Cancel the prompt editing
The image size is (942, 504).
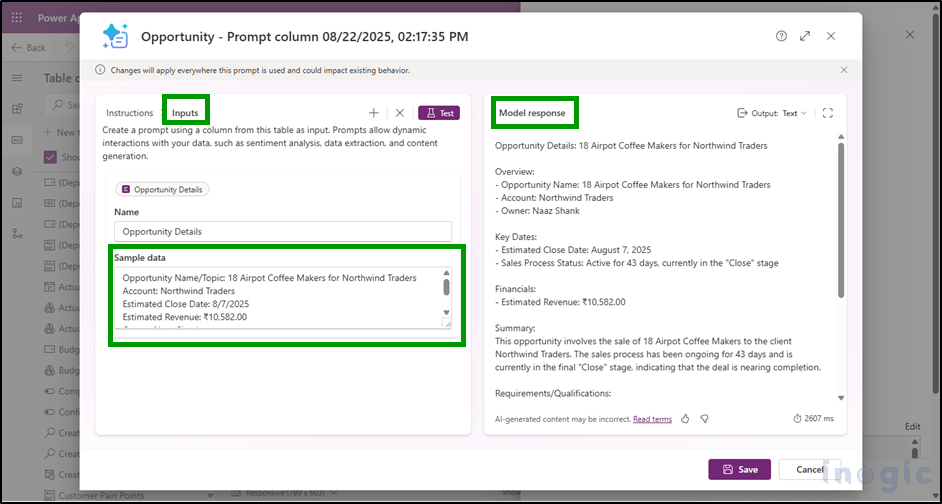810,469
